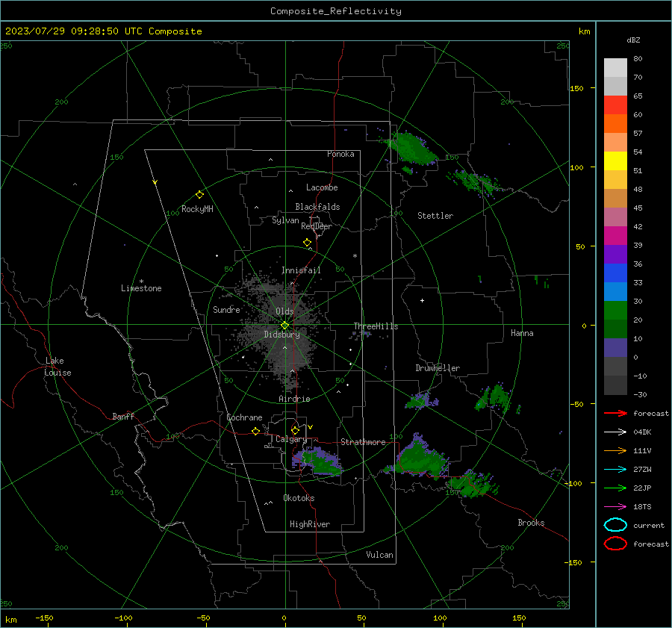Image resolution: width=672 pixels, height=628 pixels.
Task: Click the Drumheller label
Action: [x=438, y=368]
